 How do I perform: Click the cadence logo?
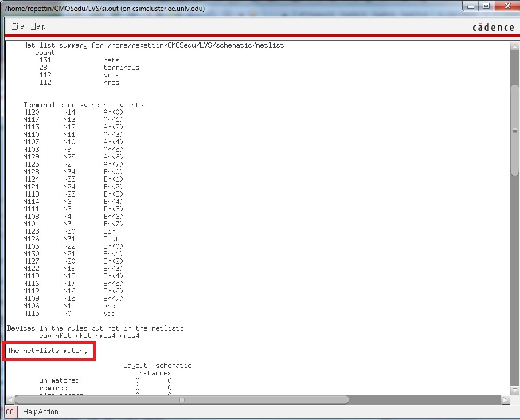click(493, 28)
